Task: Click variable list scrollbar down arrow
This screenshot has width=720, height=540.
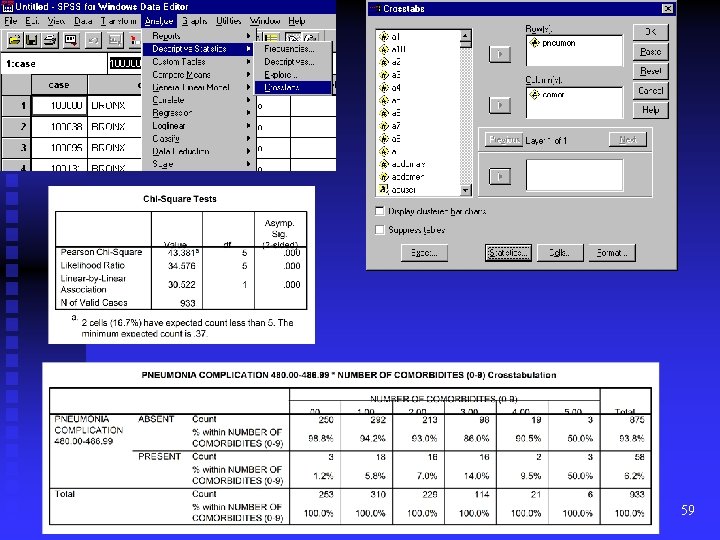Action: point(466,190)
